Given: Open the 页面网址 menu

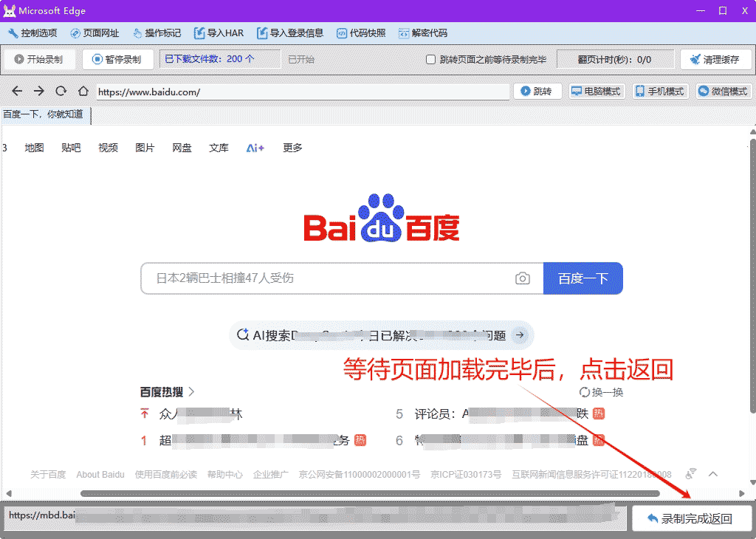Looking at the screenshot, I should pyautogui.click(x=95, y=33).
